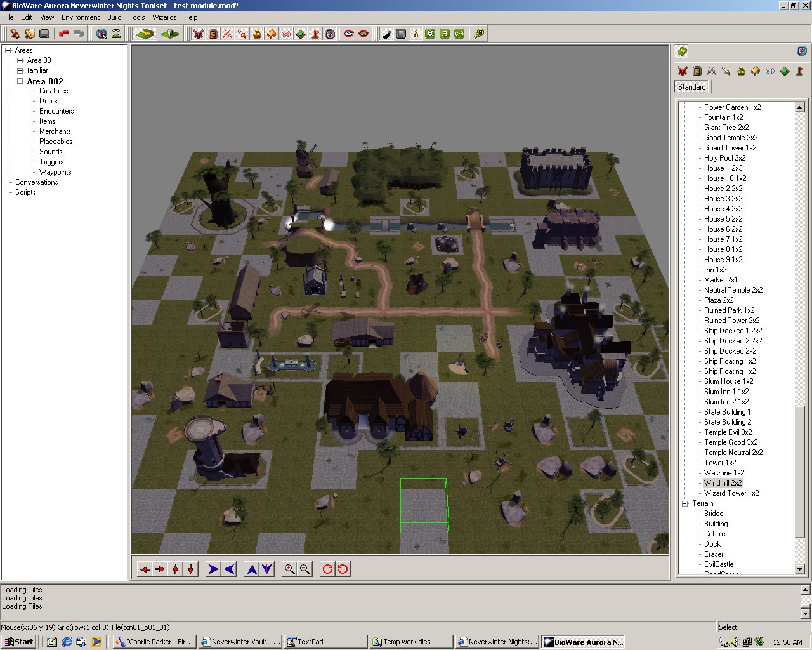Click the Start button on taskbar
Image resolution: width=812 pixels, height=650 pixels.
coord(18,642)
